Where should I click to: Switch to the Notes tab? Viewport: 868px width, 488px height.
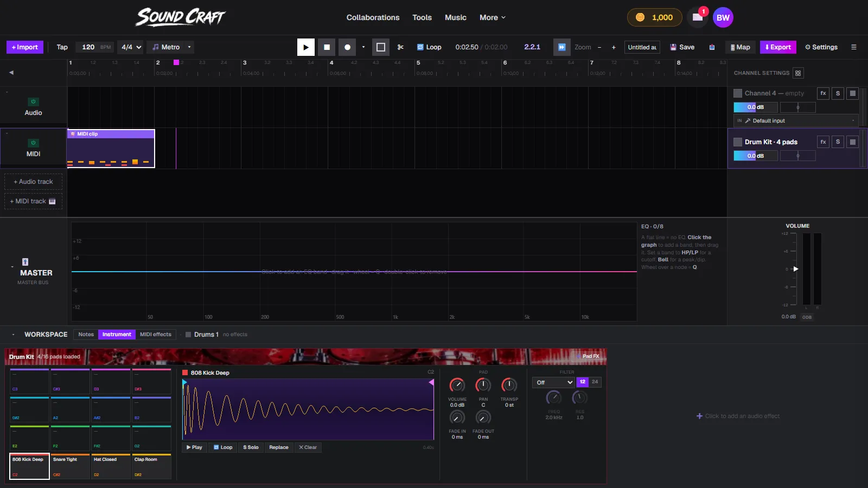[86, 335]
